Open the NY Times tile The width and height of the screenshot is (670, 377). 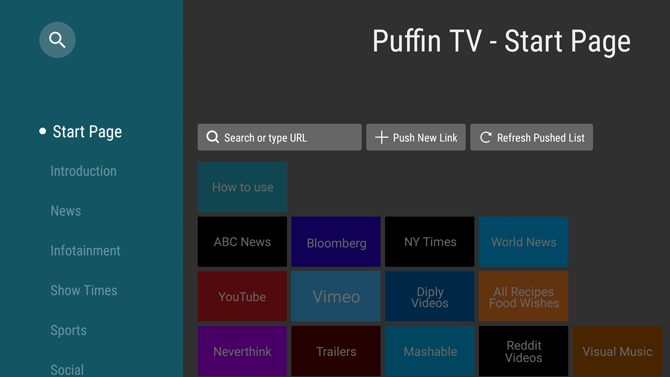pos(430,242)
